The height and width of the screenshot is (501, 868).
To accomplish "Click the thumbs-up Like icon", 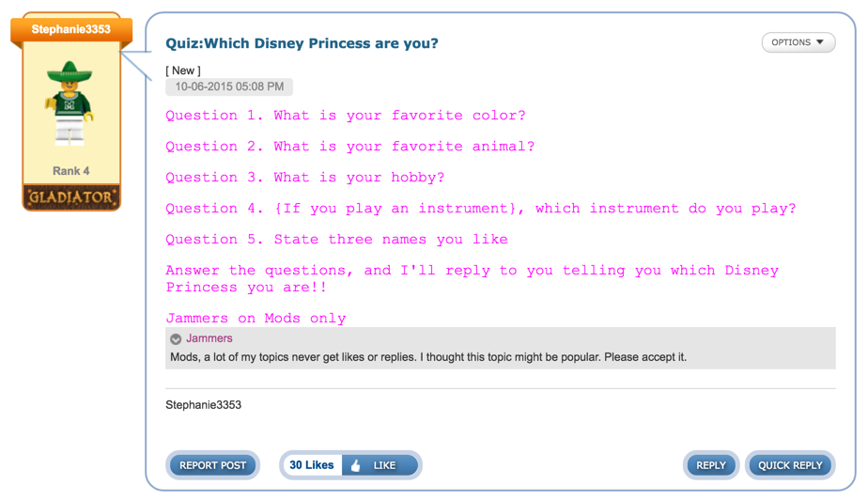I will pyautogui.click(x=355, y=465).
